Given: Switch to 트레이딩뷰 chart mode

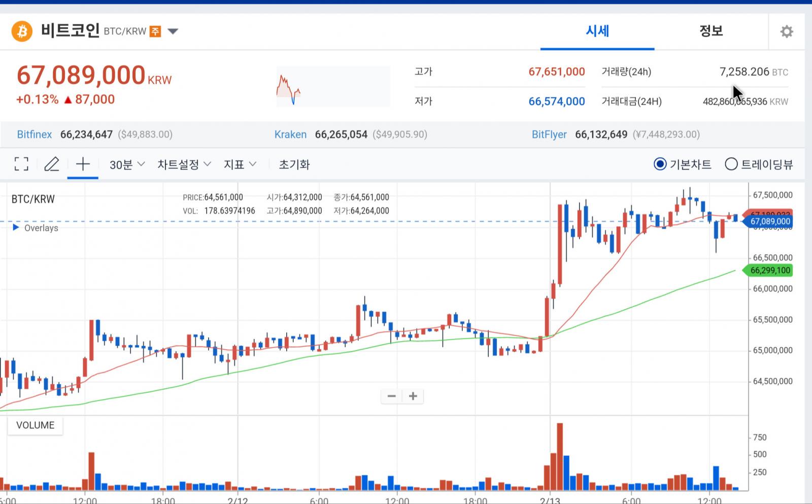Looking at the screenshot, I should tap(731, 164).
